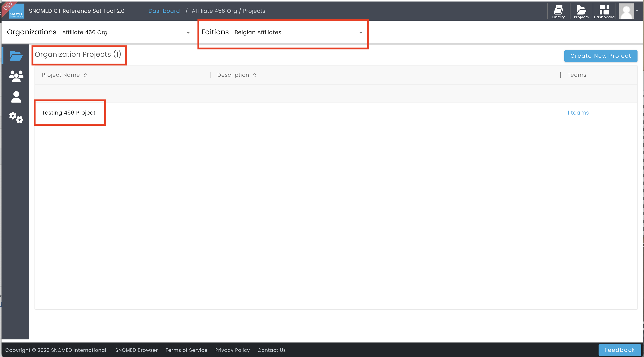The width and height of the screenshot is (644, 357).
Task: Sort by Project Name arrows
Action: point(85,75)
